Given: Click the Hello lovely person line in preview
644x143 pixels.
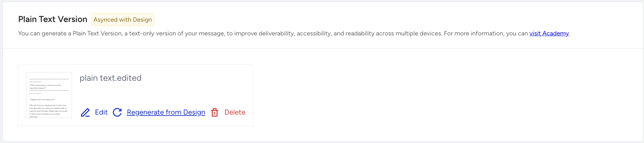Looking at the screenshot, I should click(x=45, y=87).
